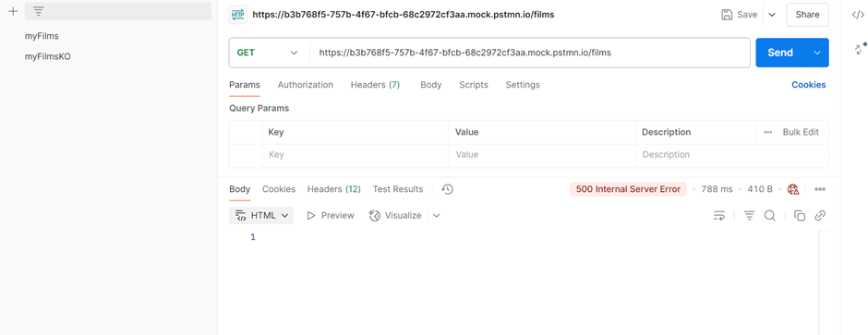Open the filter icon in sidebar search
868x335 pixels.
tap(38, 11)
